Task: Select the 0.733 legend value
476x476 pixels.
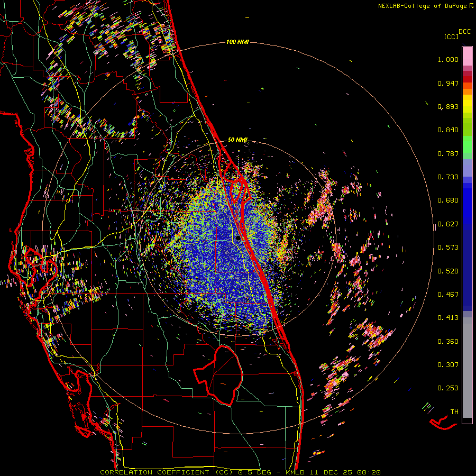Action: [448, 177]
